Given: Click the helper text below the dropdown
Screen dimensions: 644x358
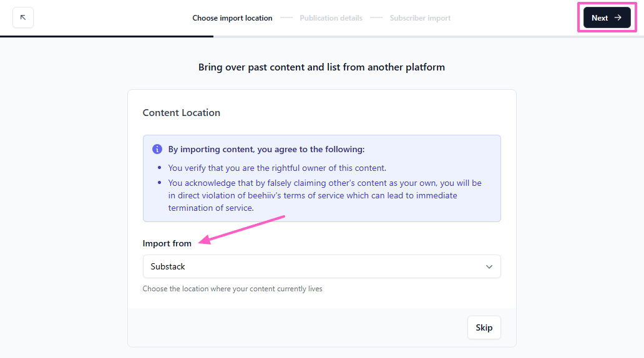Looking at the screenshot, I should click(x=232, y=289).
